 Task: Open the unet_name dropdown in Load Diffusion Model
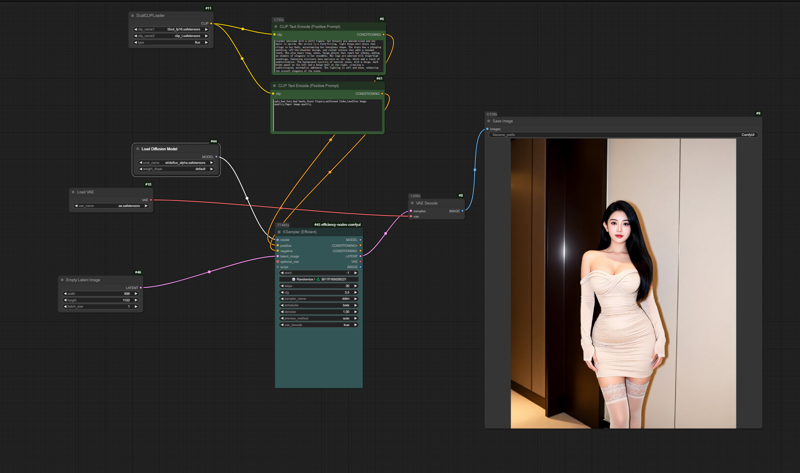[x=176, y=163]
